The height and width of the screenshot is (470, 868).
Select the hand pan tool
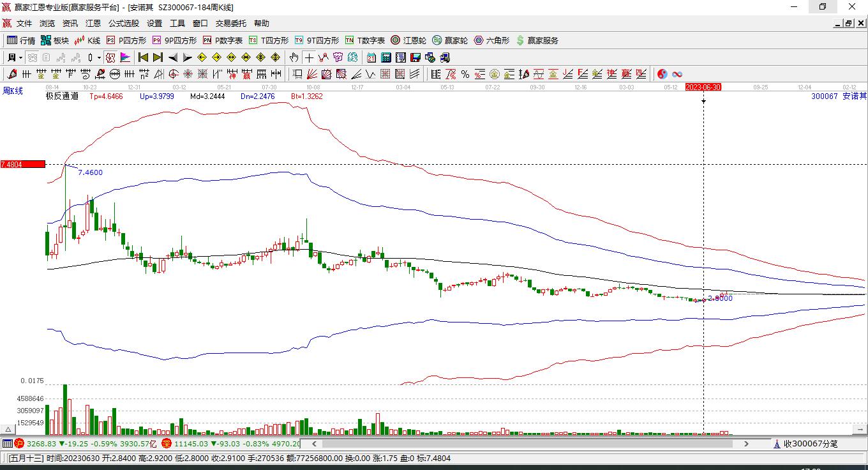click(x=294, y=57)
